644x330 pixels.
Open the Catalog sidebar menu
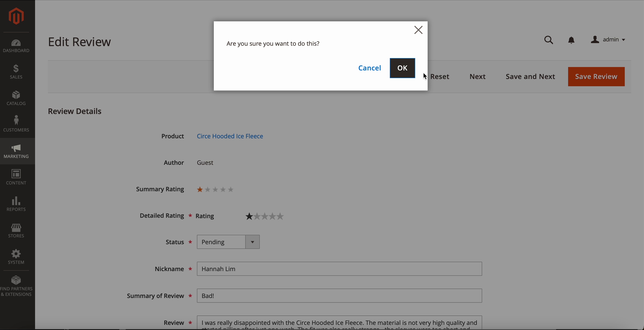click(16, 98)
